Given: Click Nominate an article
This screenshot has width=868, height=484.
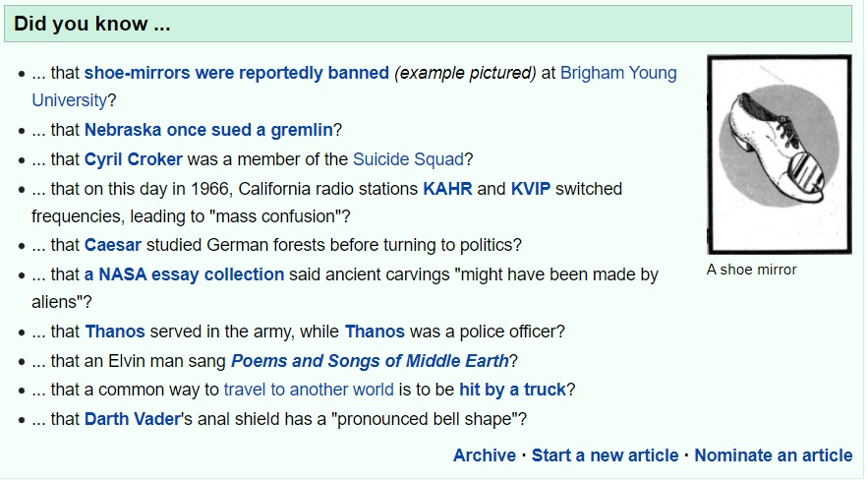Looking at the screenshot, I should [x=773, y=454].
